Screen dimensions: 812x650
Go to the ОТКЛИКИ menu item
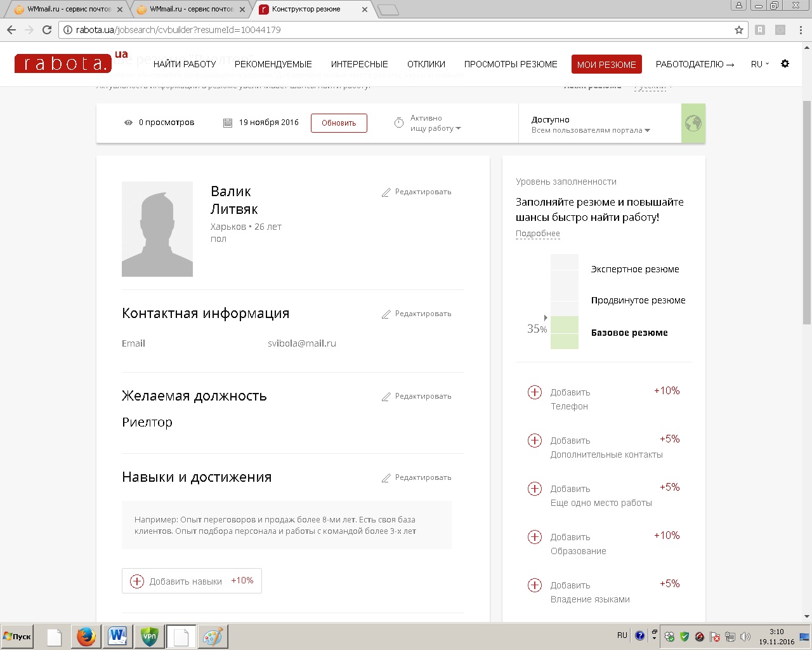pyautogui.click(x=426, y=64)
